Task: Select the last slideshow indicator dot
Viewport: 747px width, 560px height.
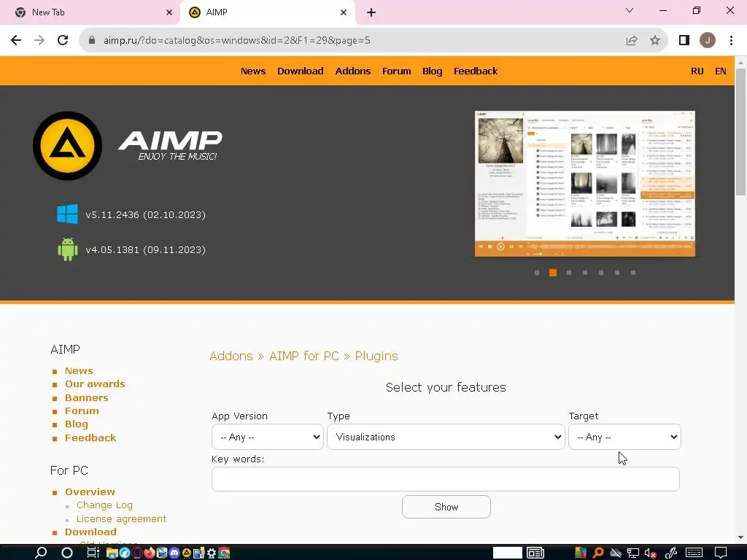Action: tap(633, 273)
